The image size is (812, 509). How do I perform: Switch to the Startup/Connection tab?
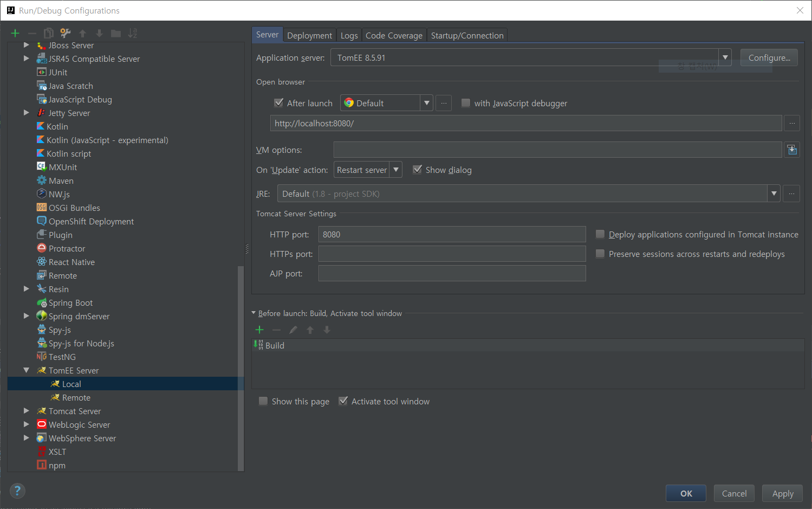467,35
